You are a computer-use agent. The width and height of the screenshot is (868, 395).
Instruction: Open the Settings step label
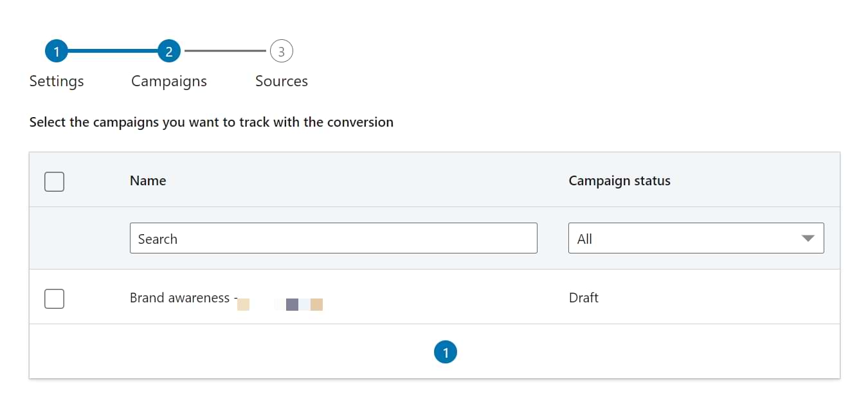click(57, 81)
